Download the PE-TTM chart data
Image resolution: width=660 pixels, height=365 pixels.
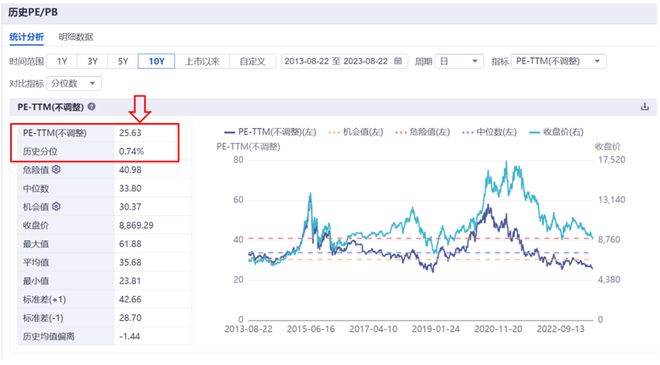point(644,107)
